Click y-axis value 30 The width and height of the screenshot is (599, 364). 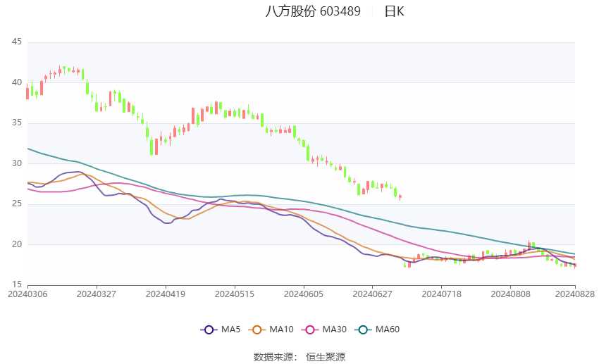17,163
